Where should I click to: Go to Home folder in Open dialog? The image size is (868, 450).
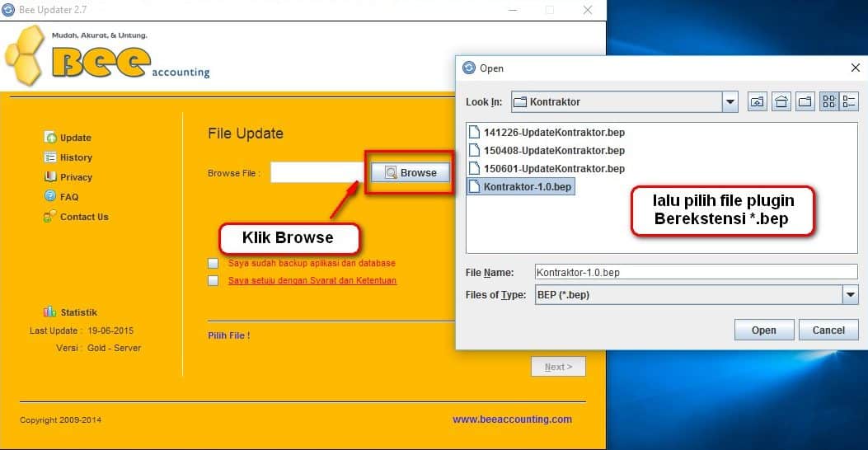coord(781,102)
